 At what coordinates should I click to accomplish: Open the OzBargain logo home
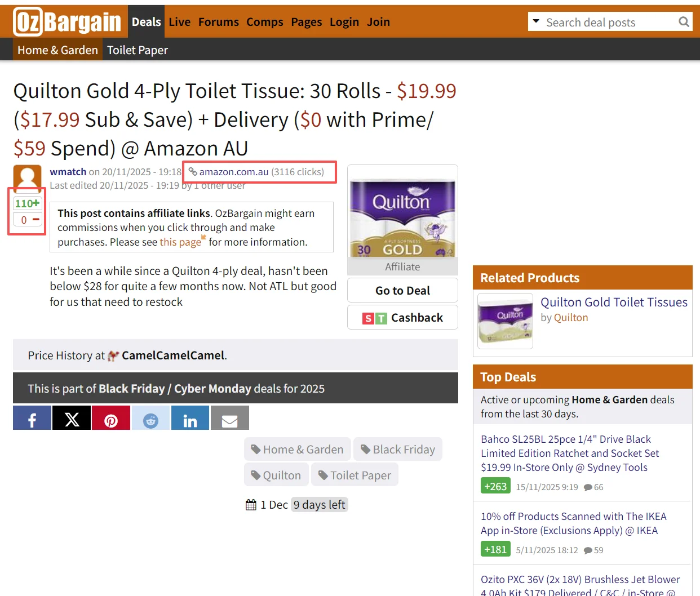click(x=67, y=21)
